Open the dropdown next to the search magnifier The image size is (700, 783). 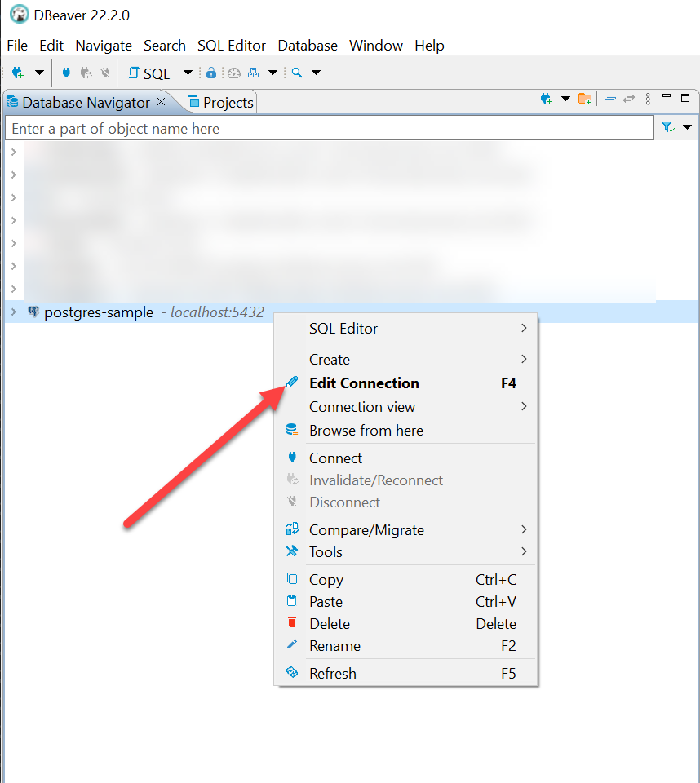pyautogui.click(x=317, y=73)
